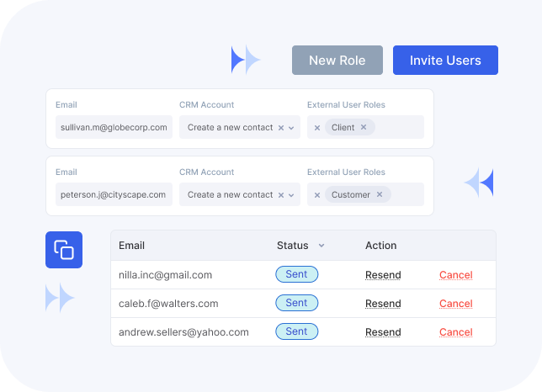
Task: Cancel invite for caleb.f@walters.com
Action: point(455,304)
